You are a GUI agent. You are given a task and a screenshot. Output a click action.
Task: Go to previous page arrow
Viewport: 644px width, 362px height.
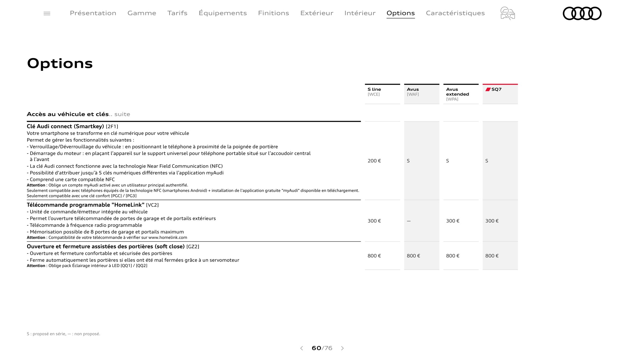(x=301, y=348)
